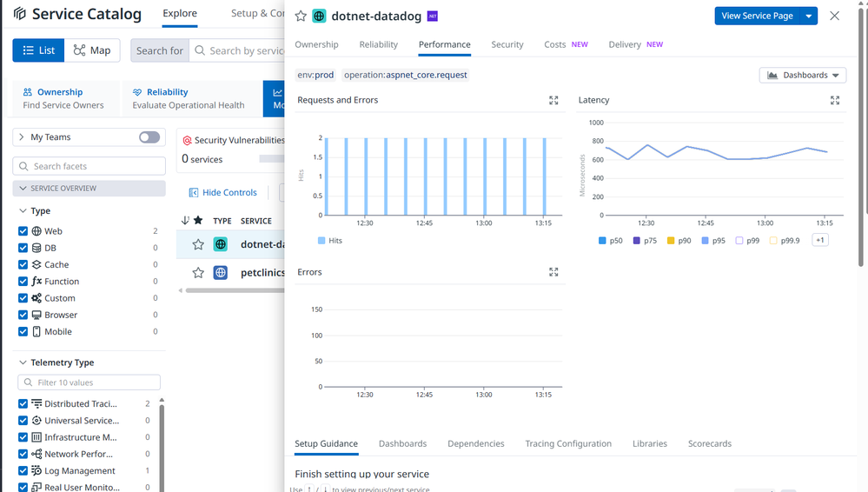Click the green web type icon for dotnet-da row
This screenshot has height=492, width=868.
[221, 244]
